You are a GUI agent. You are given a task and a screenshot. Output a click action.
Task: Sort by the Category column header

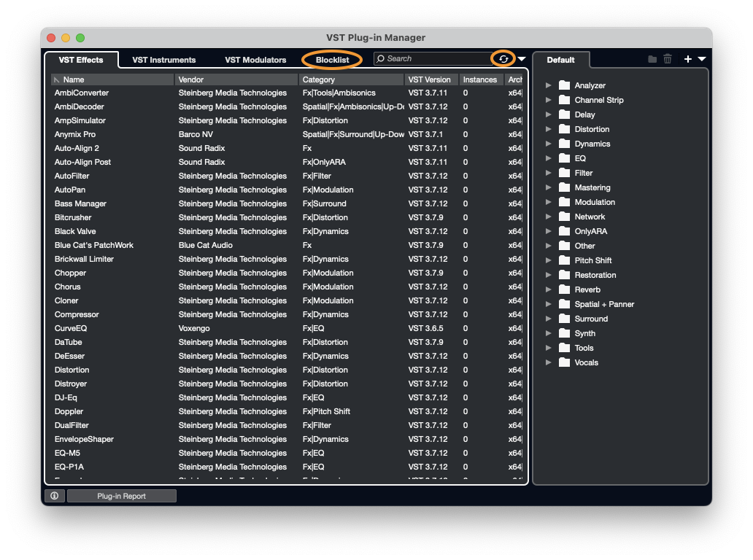point(352,79)
